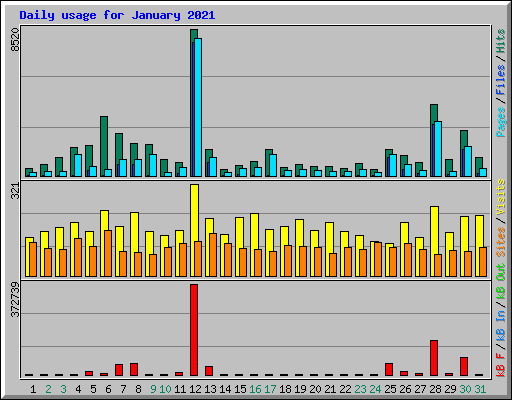
Task: Click day 7 axis label
Action: coord(123,389)
